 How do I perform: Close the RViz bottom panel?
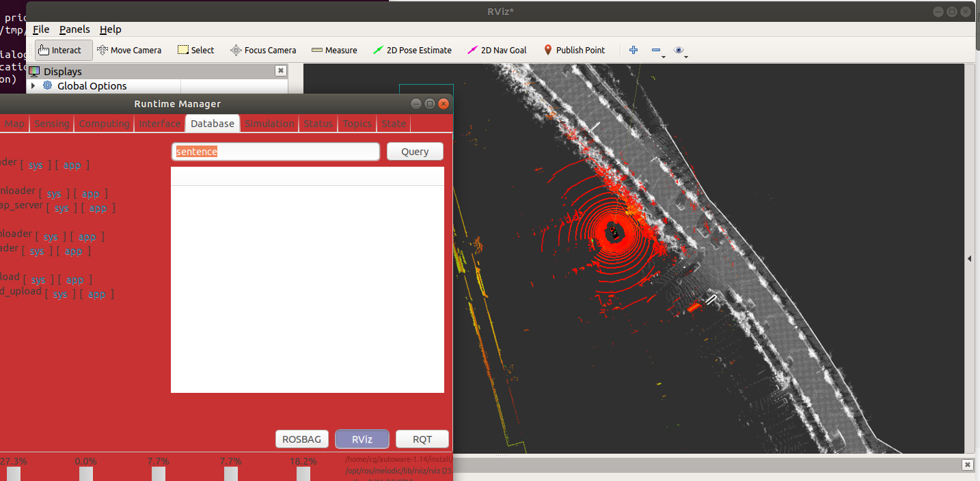pos(967,465)
